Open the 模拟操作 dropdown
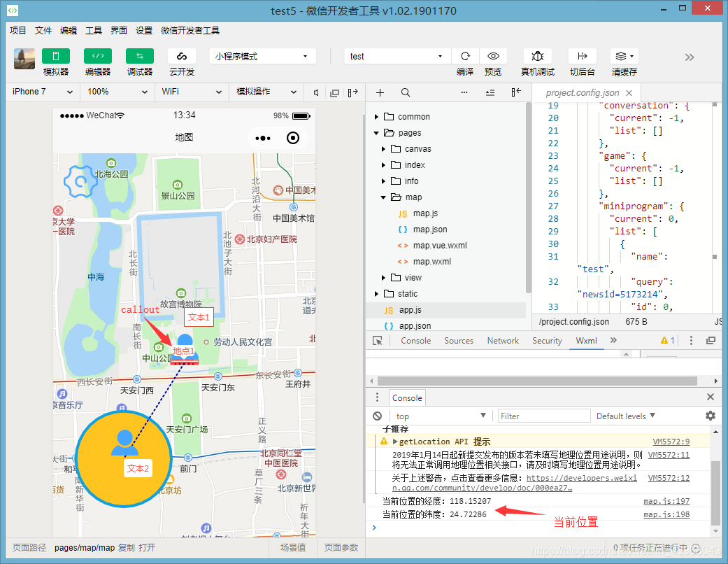The width and height of the screenshot is (728, 564). coord(266,92)
